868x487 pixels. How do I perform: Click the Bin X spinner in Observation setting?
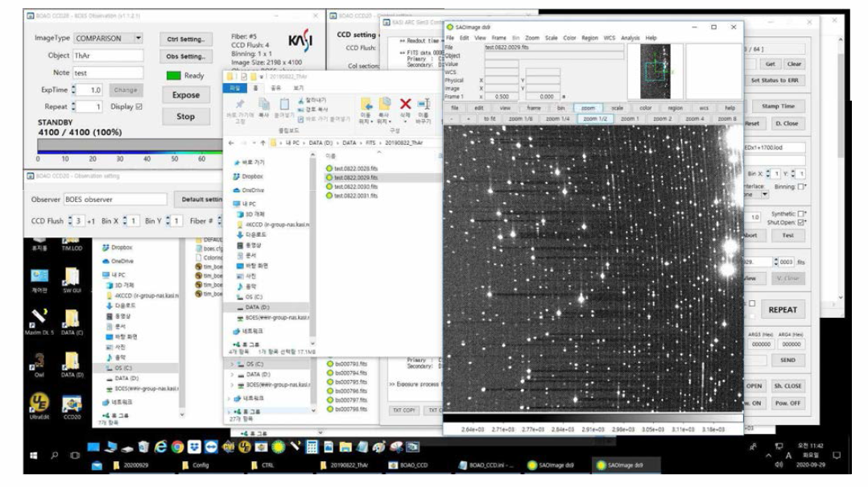[125, 221]
